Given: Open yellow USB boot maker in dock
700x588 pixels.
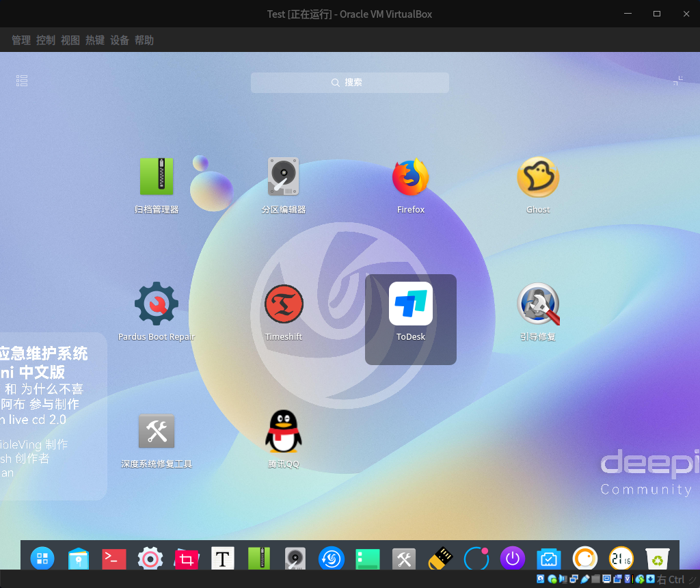Looking at the screenshot, I should pyautogui.click(x=440, y=558).
